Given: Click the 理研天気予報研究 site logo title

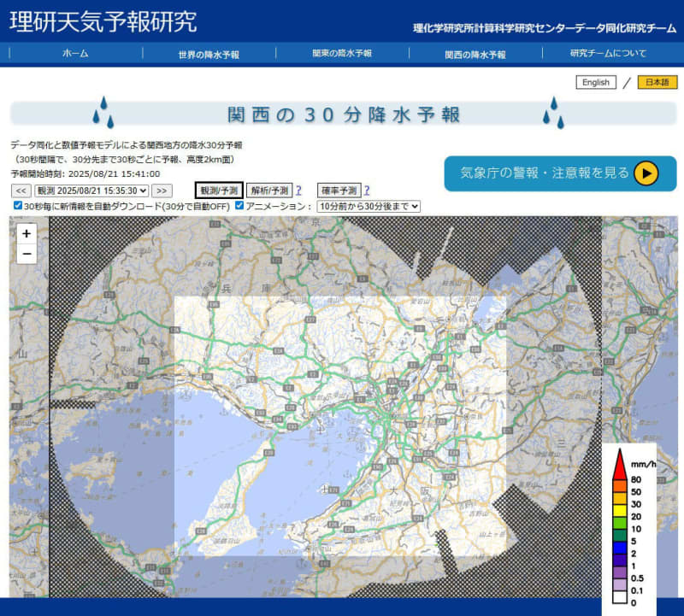Looking at the screenshot, I should [103, 21].
